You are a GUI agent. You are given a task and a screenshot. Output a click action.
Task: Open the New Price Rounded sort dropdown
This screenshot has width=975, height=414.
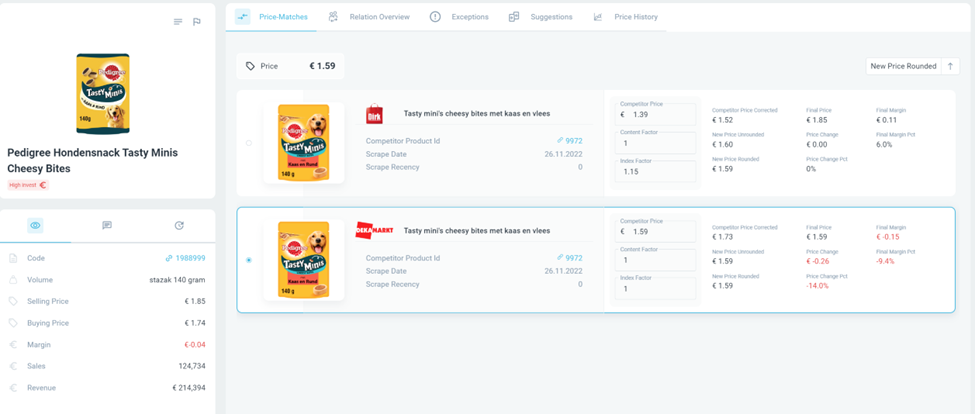click(x=902, y=66)
